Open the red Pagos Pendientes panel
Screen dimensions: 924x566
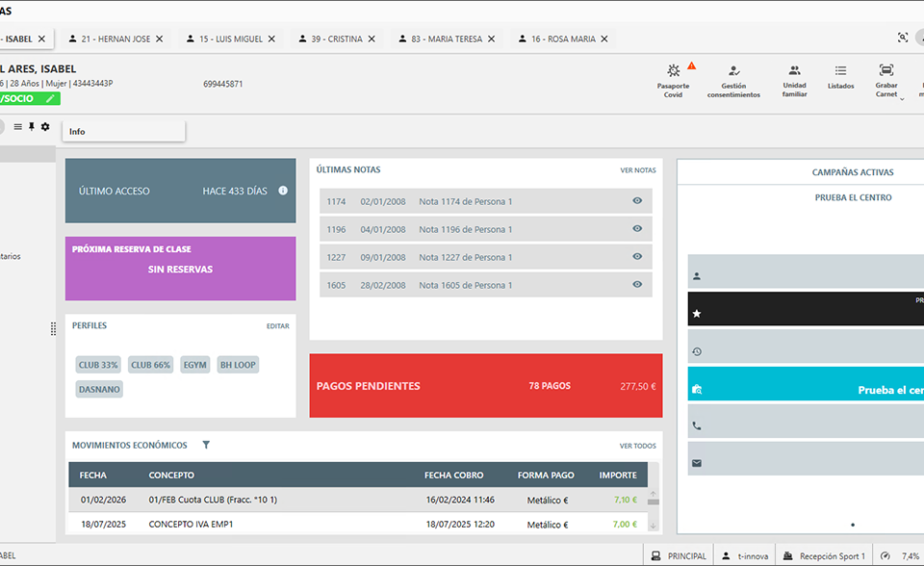tap(485, 386)
